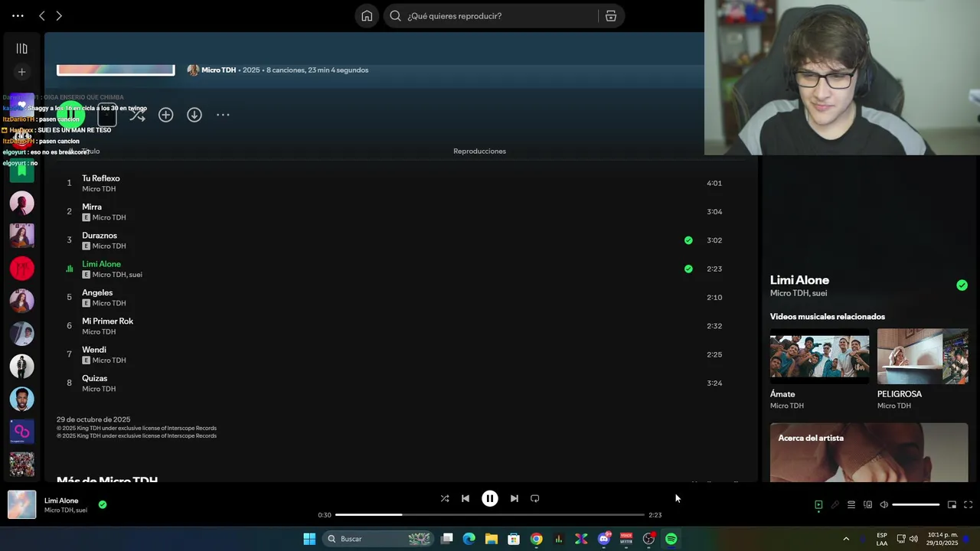
Task: Open Limi Alone title in right panel
Action: click(x=799, y=280)
